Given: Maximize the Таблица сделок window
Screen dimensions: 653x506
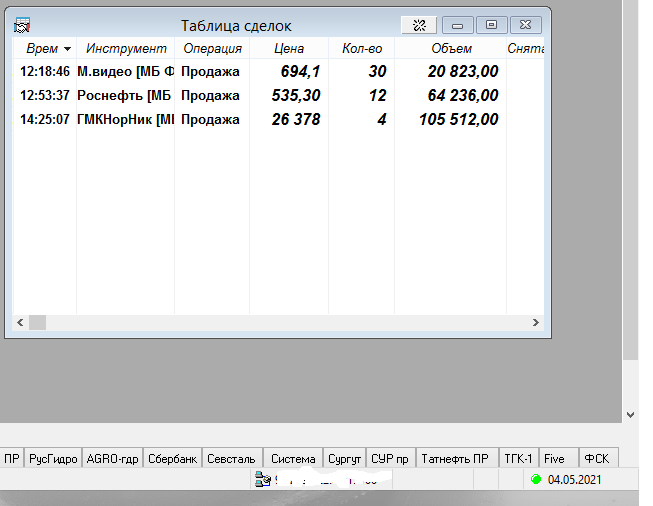Looking at the screenshot, I should pos(491,25).
